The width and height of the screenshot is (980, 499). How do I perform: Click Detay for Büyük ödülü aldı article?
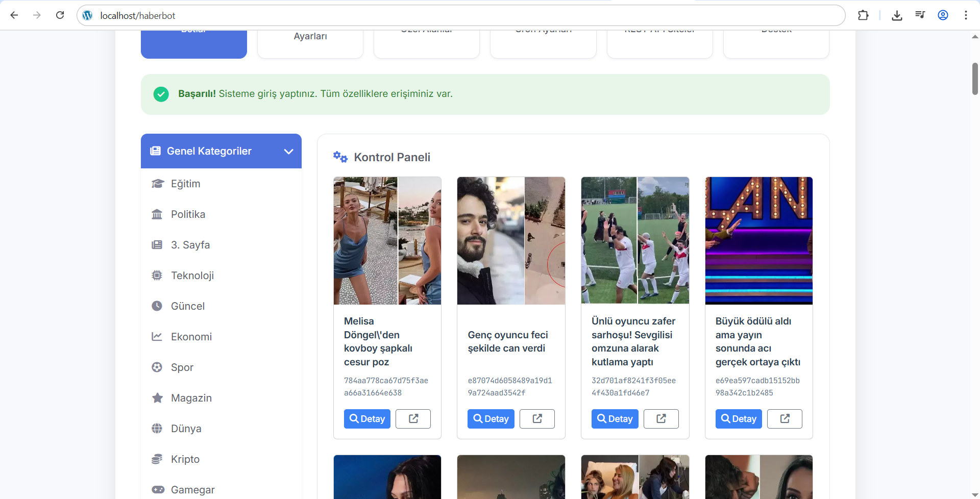739,419
